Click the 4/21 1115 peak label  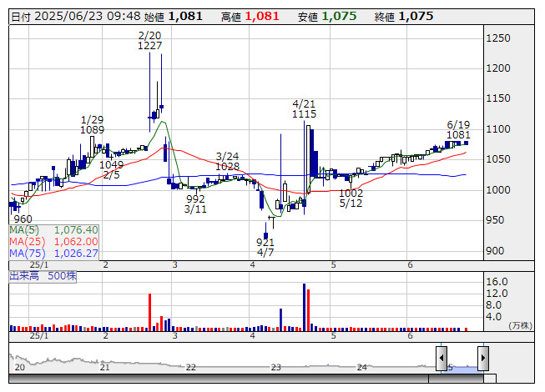(304, 108)
